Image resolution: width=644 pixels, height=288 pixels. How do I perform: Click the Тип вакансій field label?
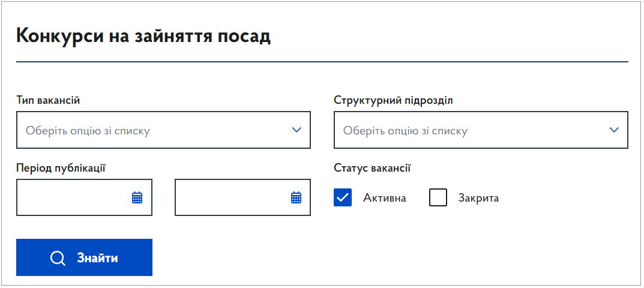coord(48,100)
